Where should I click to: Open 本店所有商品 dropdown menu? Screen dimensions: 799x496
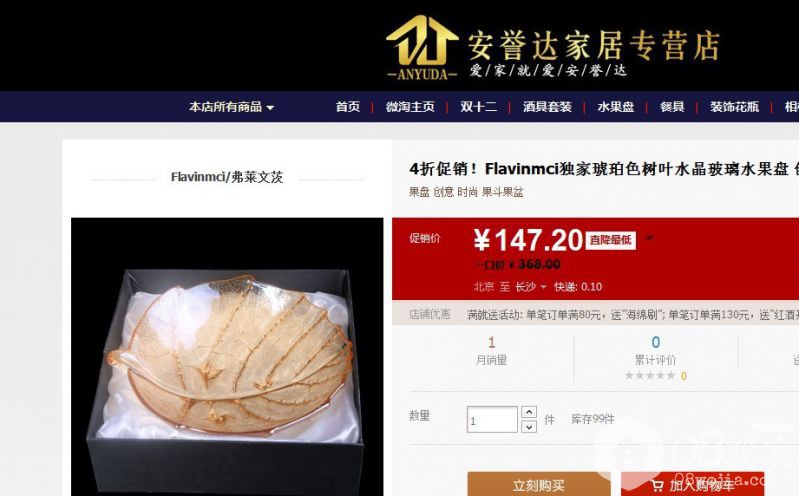pyautogui.click(x=231, y=107)
